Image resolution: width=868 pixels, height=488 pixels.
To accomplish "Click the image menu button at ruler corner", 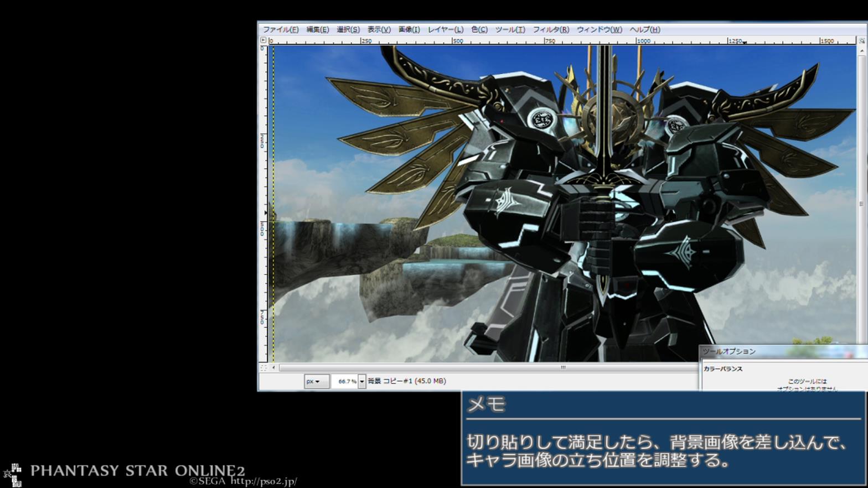I will (263, 40).
